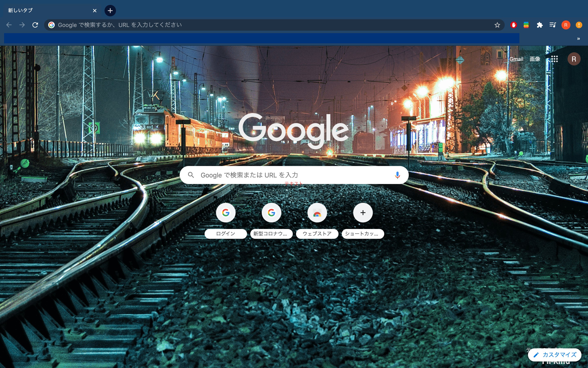
Task: Open the ログイン shortcut tile
Action: pos(226,212)
